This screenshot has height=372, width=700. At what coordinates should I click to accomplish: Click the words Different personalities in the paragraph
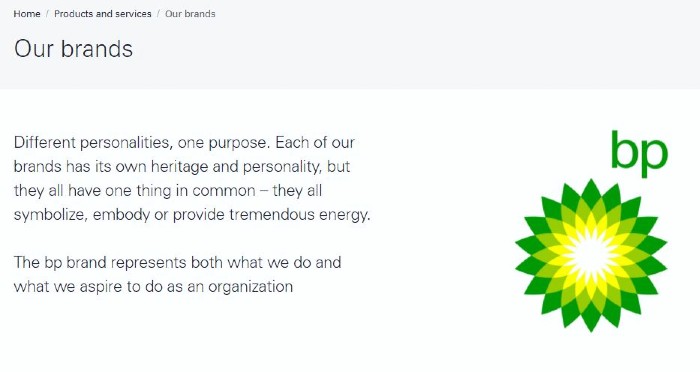coord(92,142)
